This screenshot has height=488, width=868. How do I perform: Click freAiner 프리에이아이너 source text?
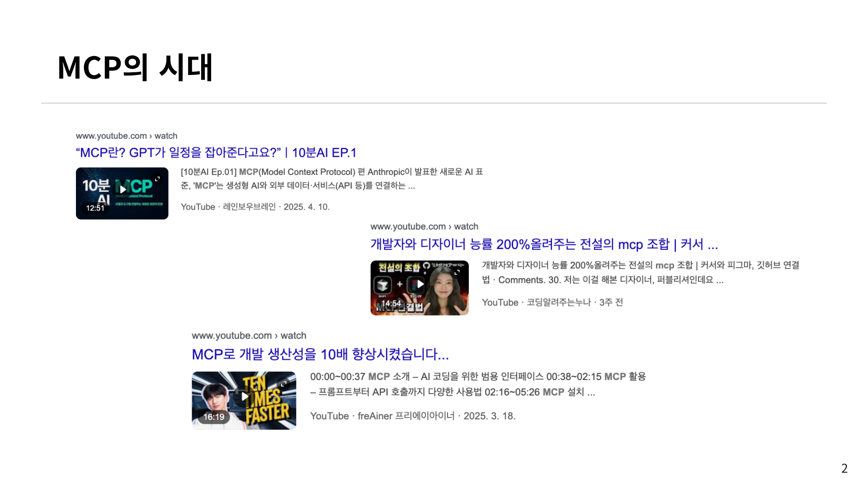click(x=406, y=416)
